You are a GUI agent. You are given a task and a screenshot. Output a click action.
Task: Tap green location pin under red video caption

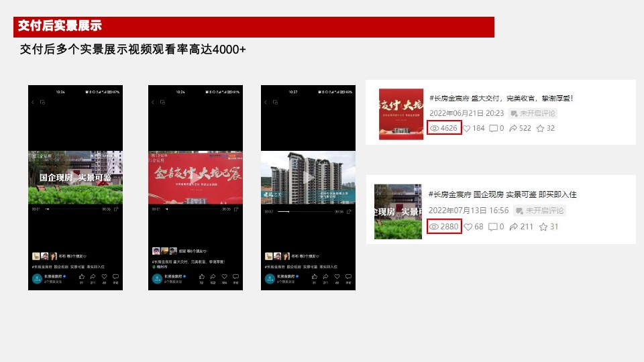pyautogui.click(x=154, y=267)
